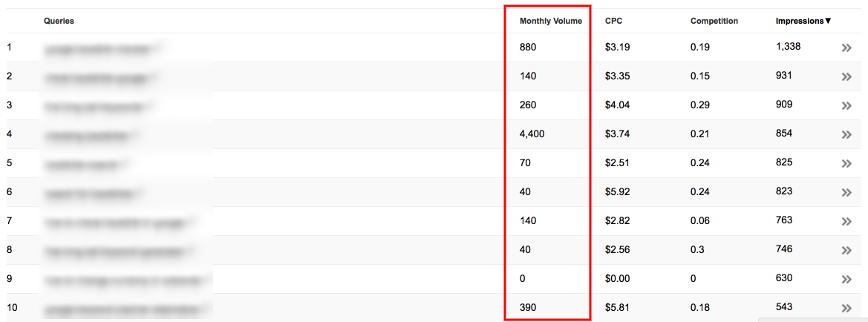Viewport: 868px width, 322px height.
Task: Expand row 1 chevron beside 1,338 impressions
Action: click(x=846, y=48)
